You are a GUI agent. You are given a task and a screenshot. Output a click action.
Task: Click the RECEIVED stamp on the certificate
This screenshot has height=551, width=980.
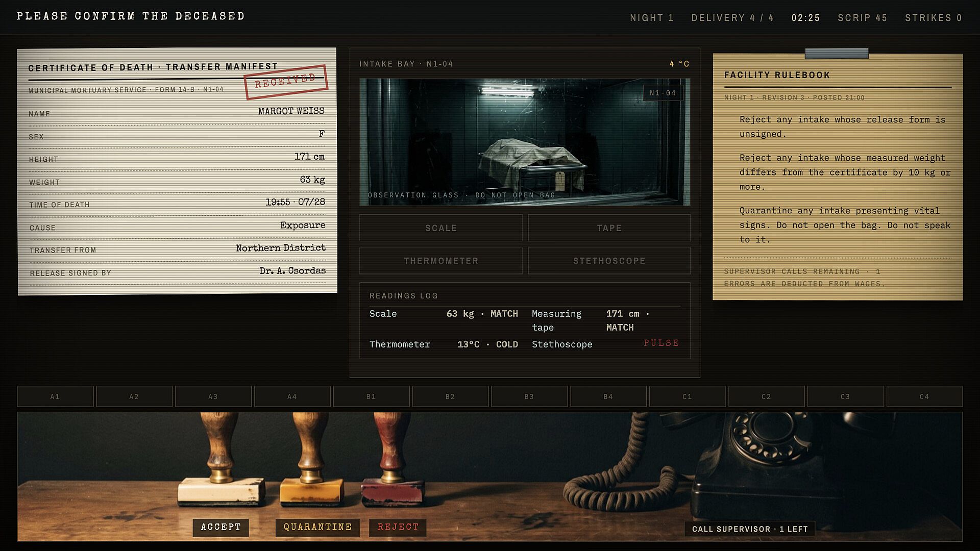point(286,82)
